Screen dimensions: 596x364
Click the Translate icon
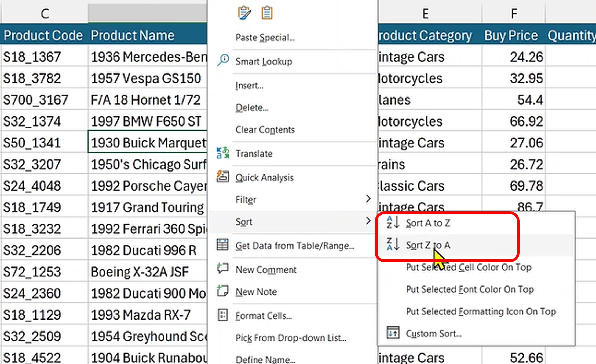222,153
